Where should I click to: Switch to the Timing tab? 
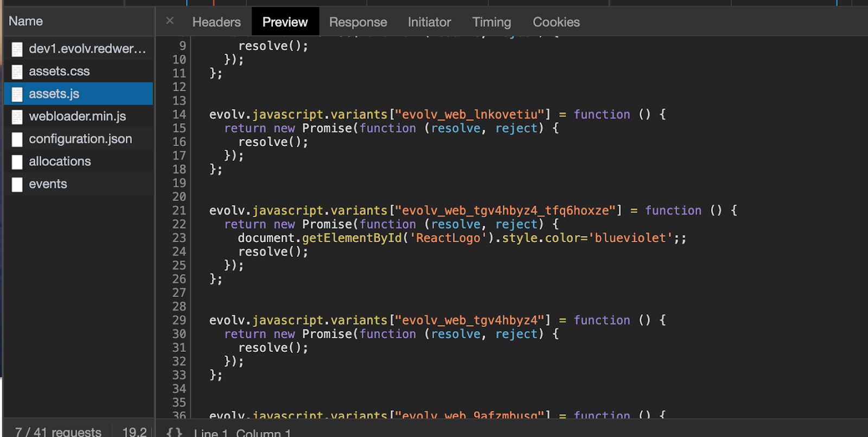pos(492,22)
